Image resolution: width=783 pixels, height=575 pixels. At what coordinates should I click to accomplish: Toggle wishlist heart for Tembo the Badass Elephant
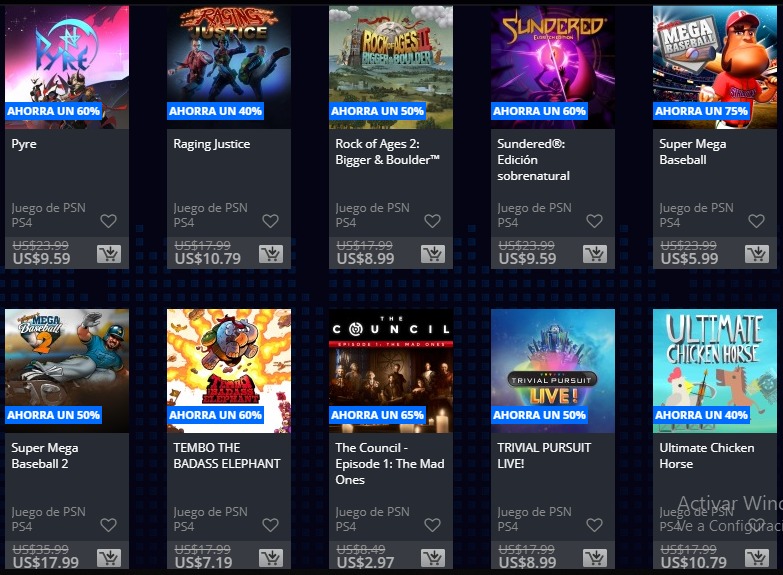click(x=270, y=525)
